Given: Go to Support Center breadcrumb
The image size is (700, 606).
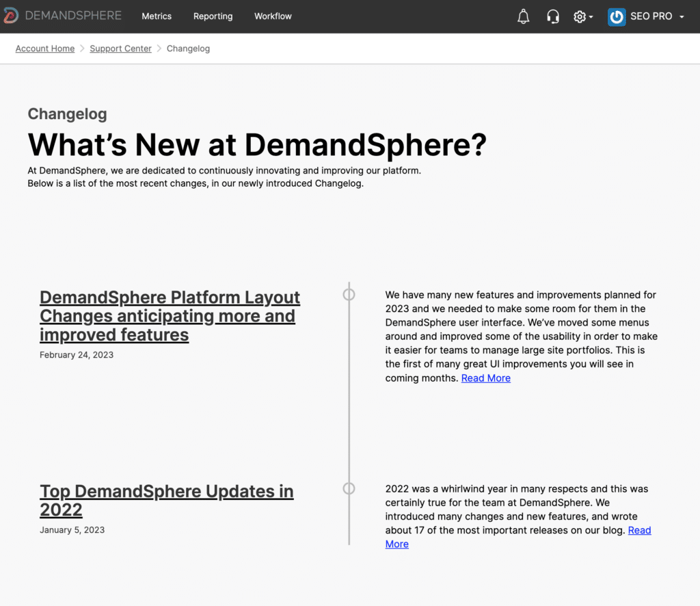Looking at the screenshot, I should pos(120,49).
